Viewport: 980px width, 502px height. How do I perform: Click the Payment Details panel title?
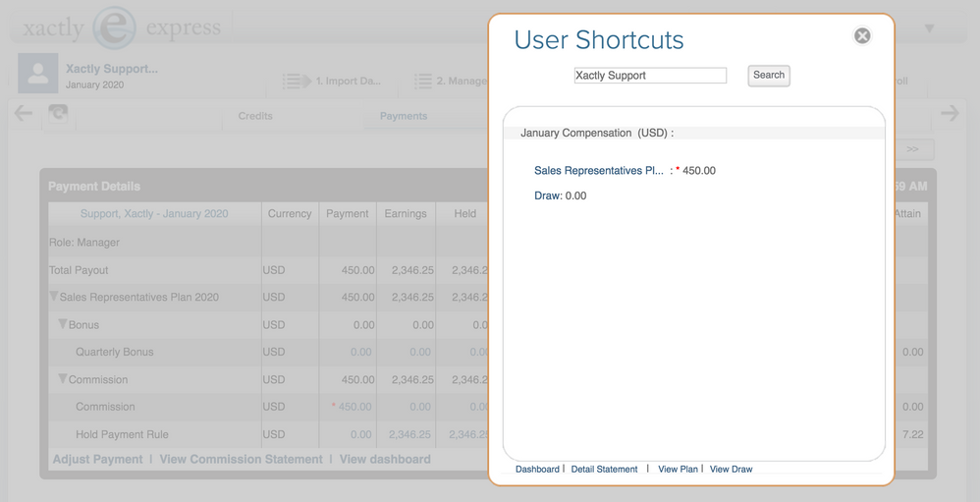(94, 187)
